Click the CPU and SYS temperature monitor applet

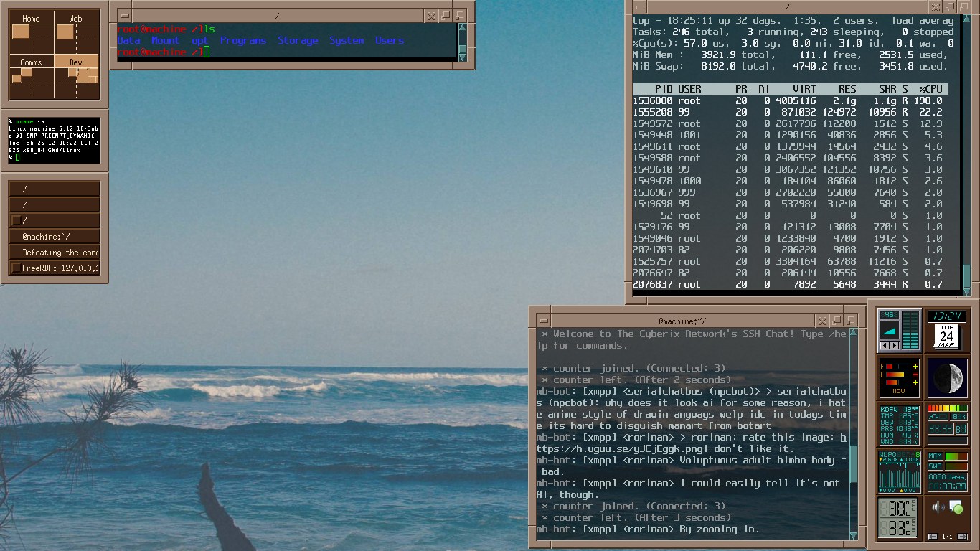899,517
